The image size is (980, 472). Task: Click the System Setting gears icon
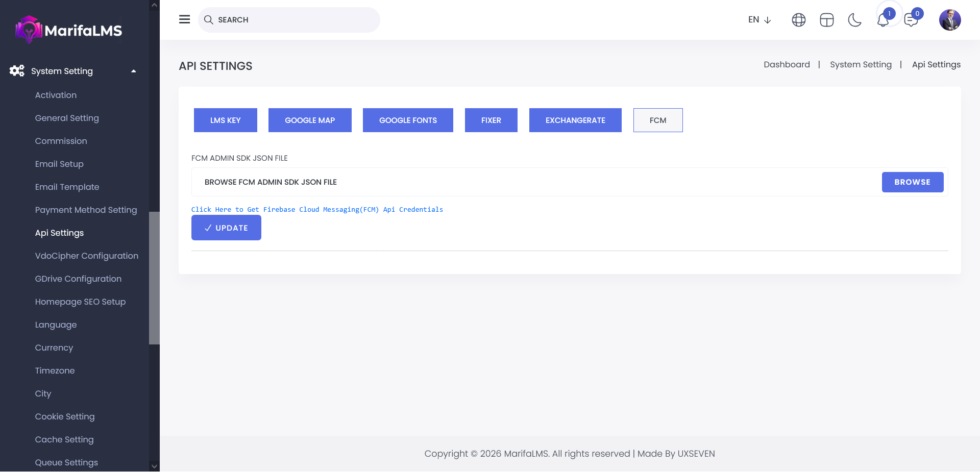pos(17,71)
